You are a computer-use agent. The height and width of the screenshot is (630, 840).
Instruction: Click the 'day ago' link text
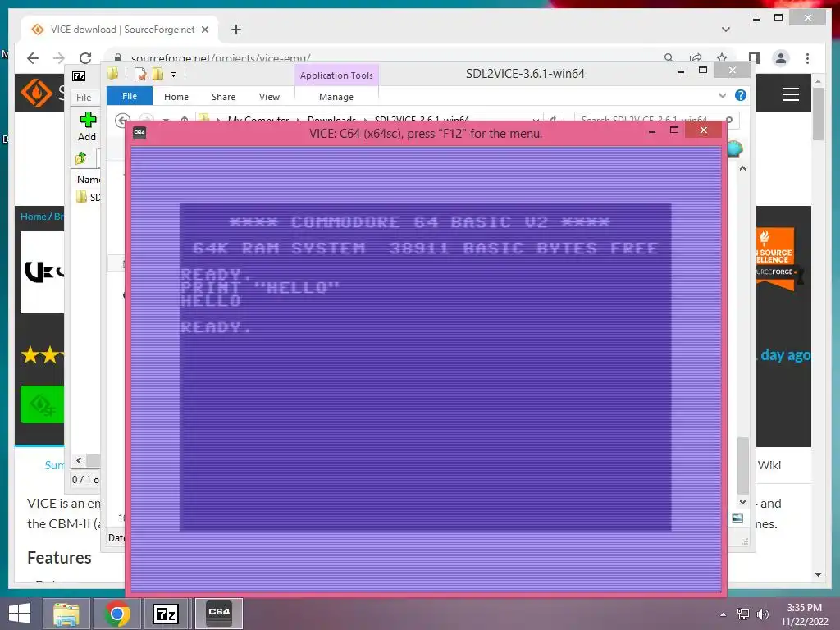click(x=785, y=354)
